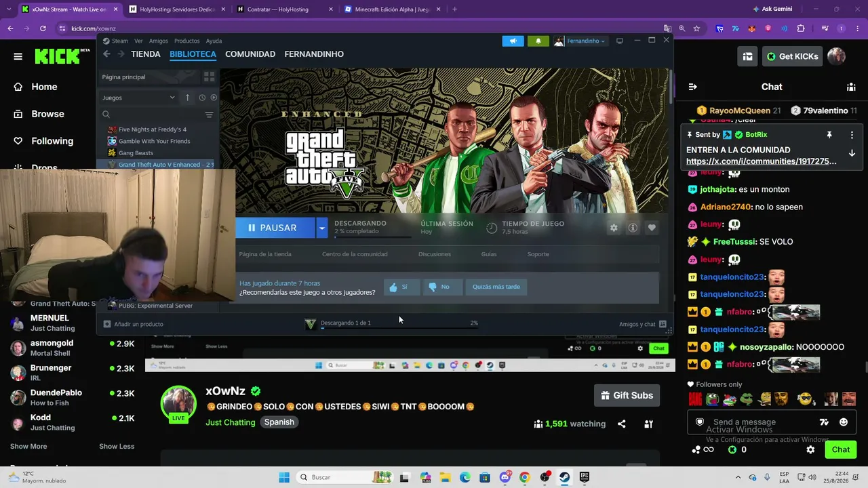The height and width of the screenshot is (488, 868).
Task: Expand the Juegos filter dropdown
Action: point(138,98)
